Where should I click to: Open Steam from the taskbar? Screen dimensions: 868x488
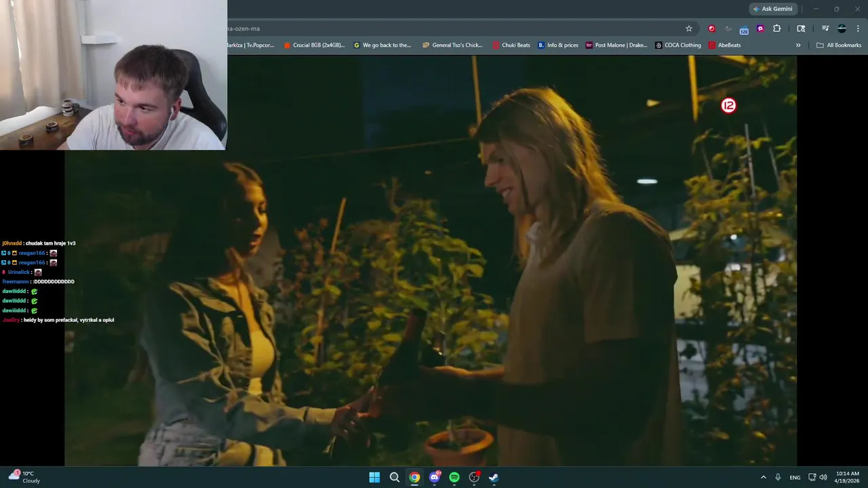click(494, 477)
